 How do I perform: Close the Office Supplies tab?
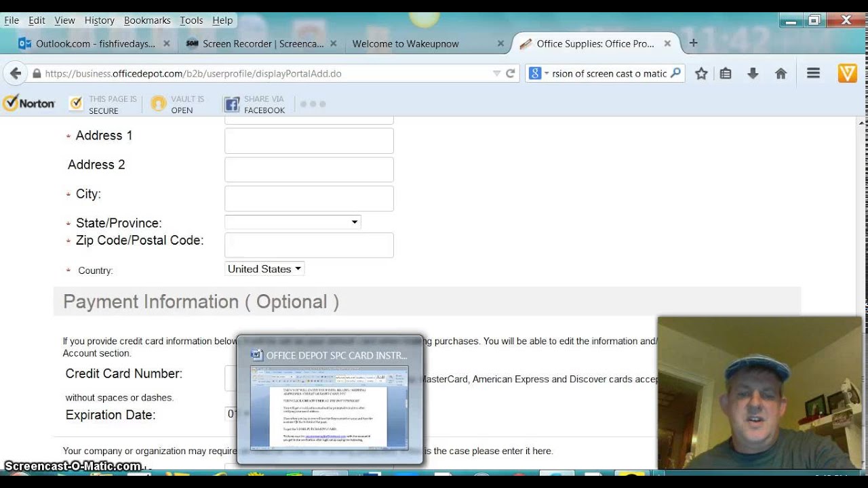tap(667, 43)
